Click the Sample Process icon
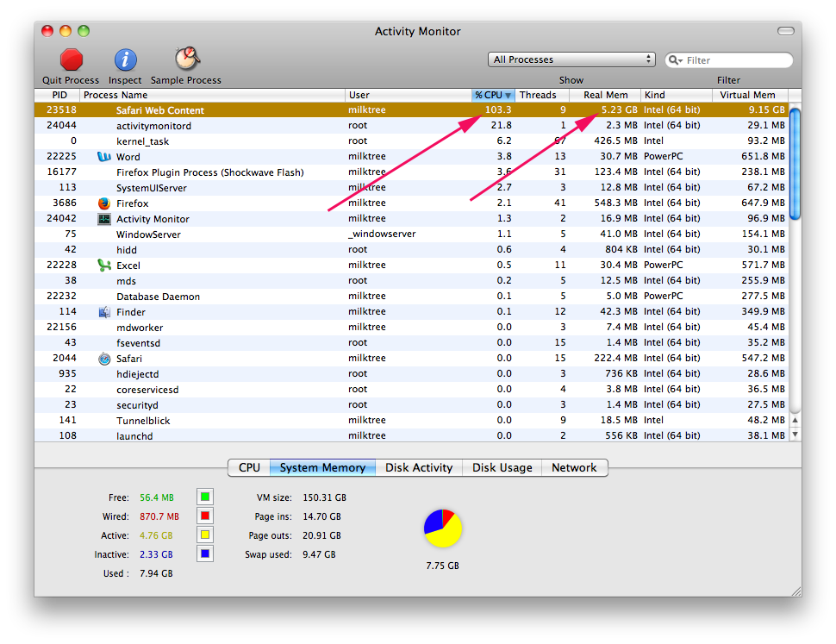The height and width of the screenshot is (644, 836). [x=187, y=58]
